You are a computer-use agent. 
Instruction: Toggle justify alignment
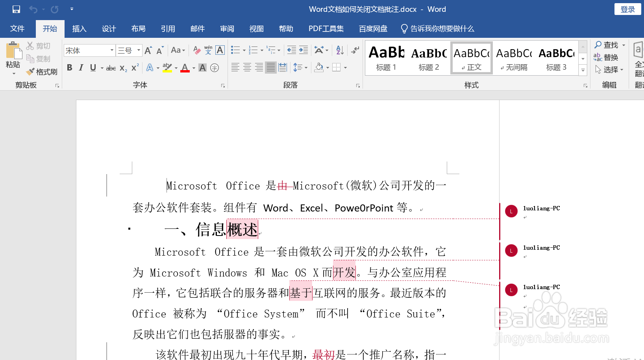tap(271, 67)
